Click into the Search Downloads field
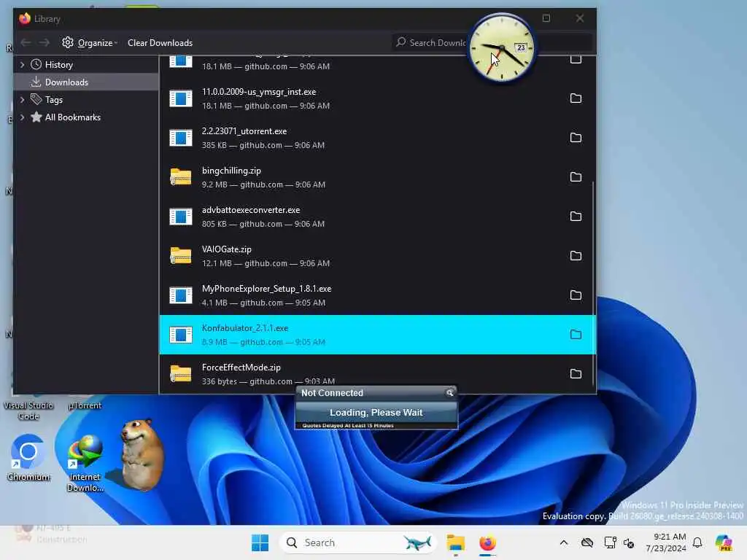This screenshot has height=560, width=747. (491, 43)
